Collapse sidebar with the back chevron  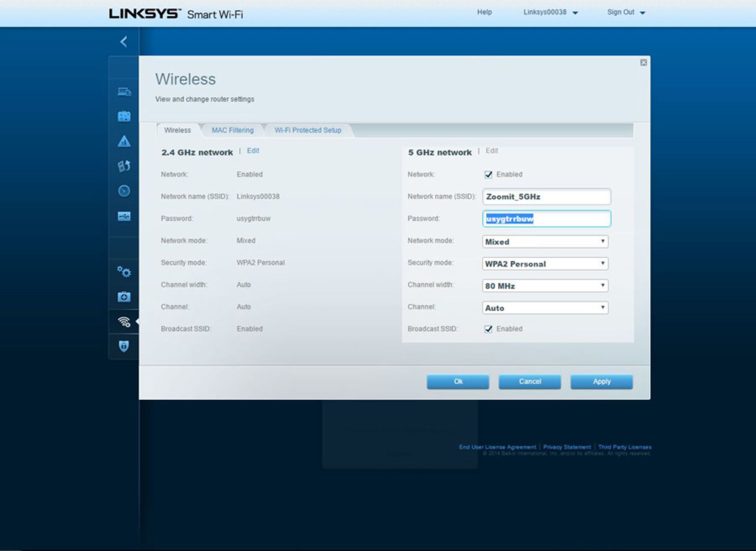pos(124,41)
